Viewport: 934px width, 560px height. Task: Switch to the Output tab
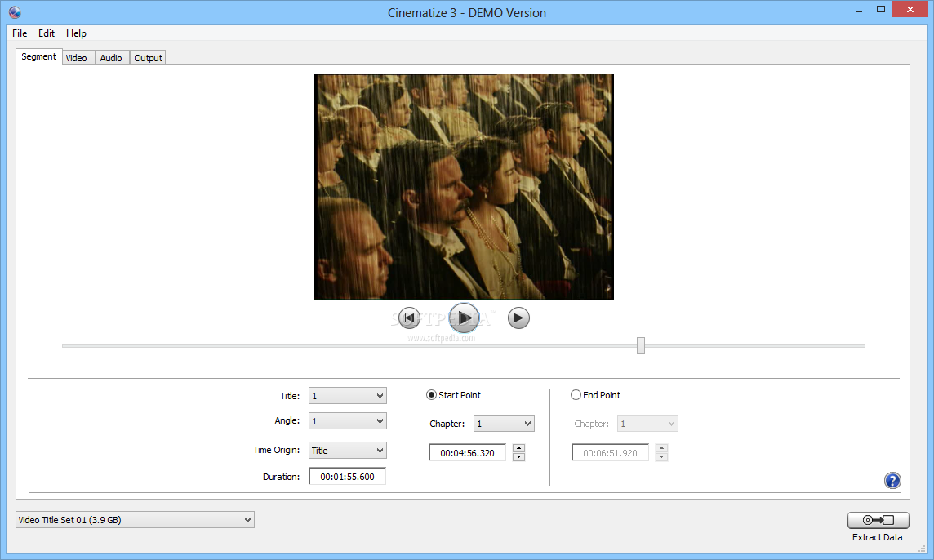pos(148,58)
